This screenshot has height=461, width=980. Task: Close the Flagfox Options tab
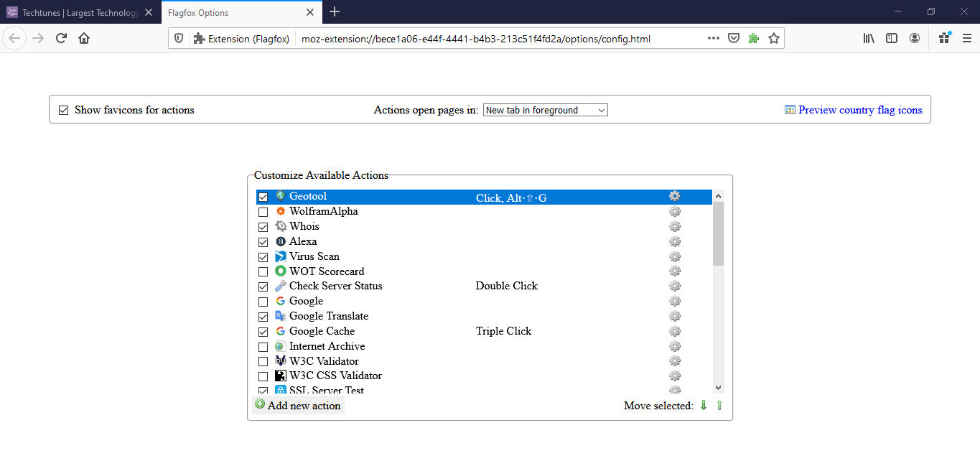pyautogui.click(x=310, y=12)
